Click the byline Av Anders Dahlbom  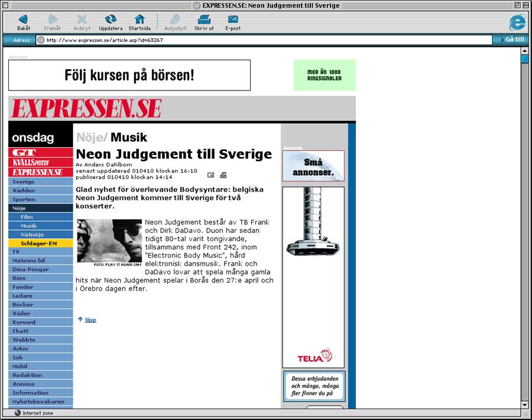pos(103,164)
